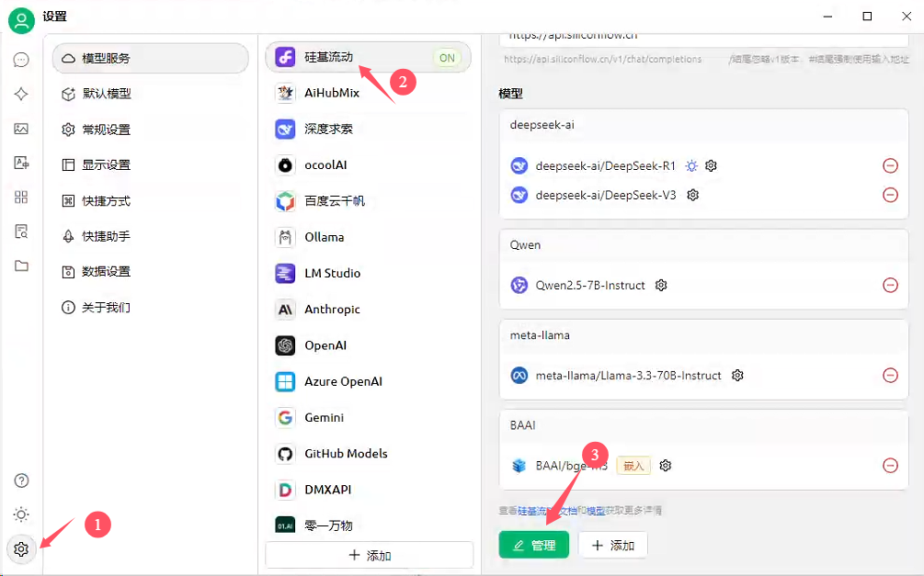This screenshot has height=576, width=924.
Task: Select the GitHub Models provider
Action: (369, 454)
